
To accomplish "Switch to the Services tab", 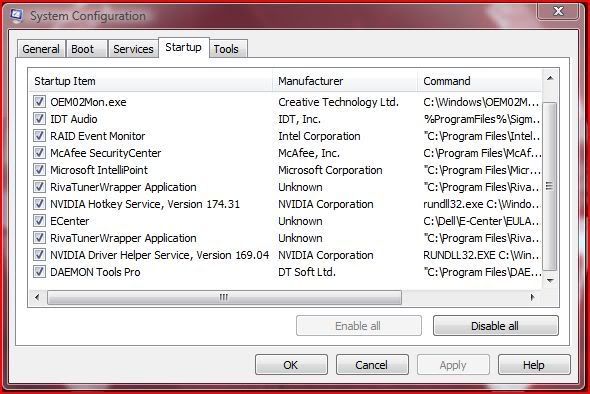I will (x=133, y=49).
